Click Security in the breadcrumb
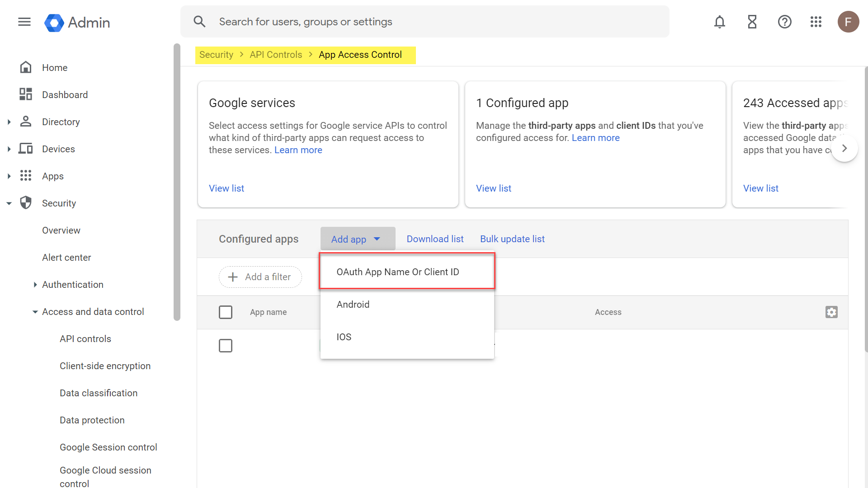The image size is (868, 488). coord(216,55)
